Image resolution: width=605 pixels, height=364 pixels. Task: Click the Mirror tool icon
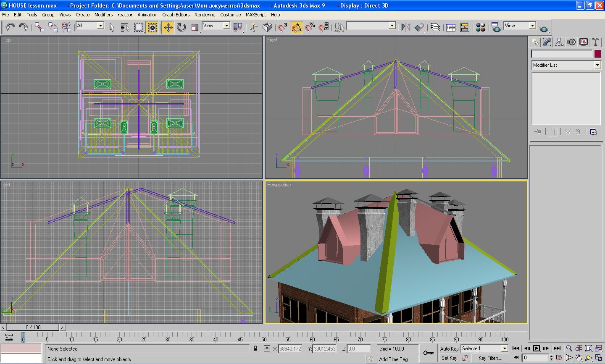tap(405, 27)
